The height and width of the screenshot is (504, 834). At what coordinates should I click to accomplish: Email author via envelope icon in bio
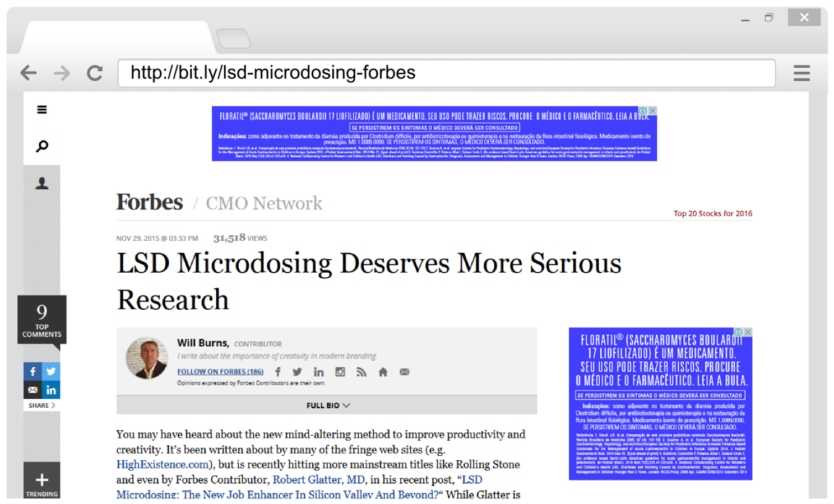tap(404, 372)
